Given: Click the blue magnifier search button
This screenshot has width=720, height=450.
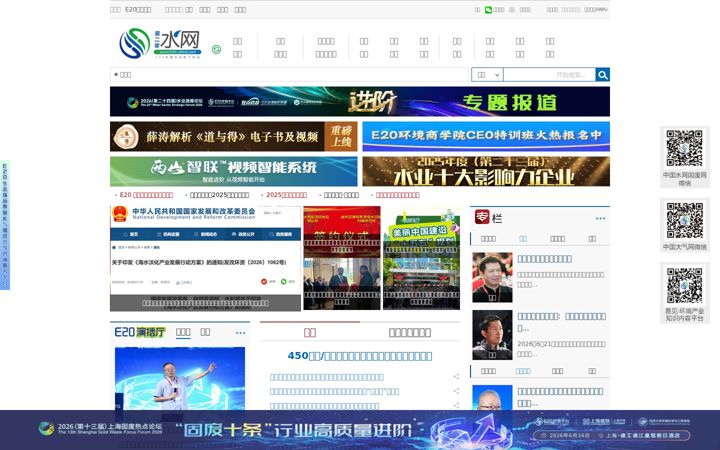Looking at the screenshot, I should pyautogui.click(x=602, y=74).
